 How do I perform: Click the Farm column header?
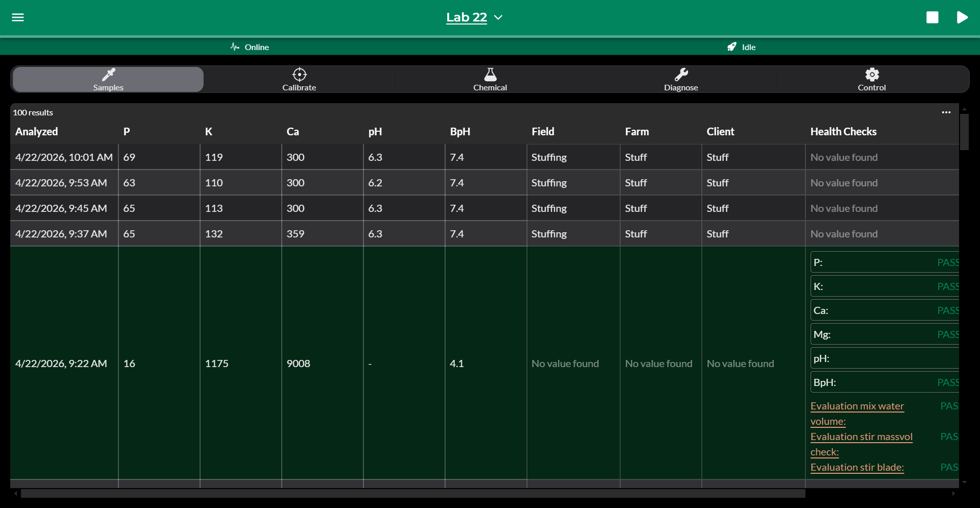click(x=637, y=132)
